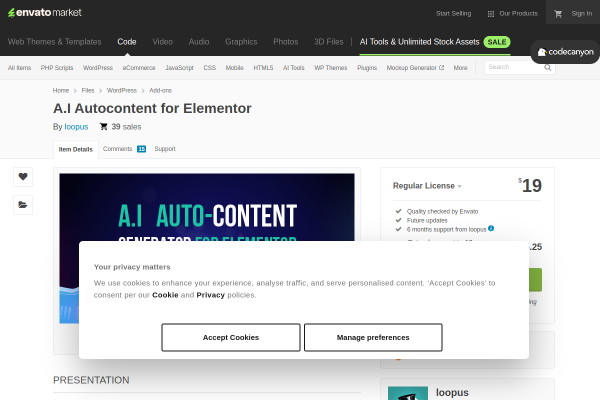Switch to the Support tab
Viewport: 600px width, 400px height.
[x=165, y=149]
